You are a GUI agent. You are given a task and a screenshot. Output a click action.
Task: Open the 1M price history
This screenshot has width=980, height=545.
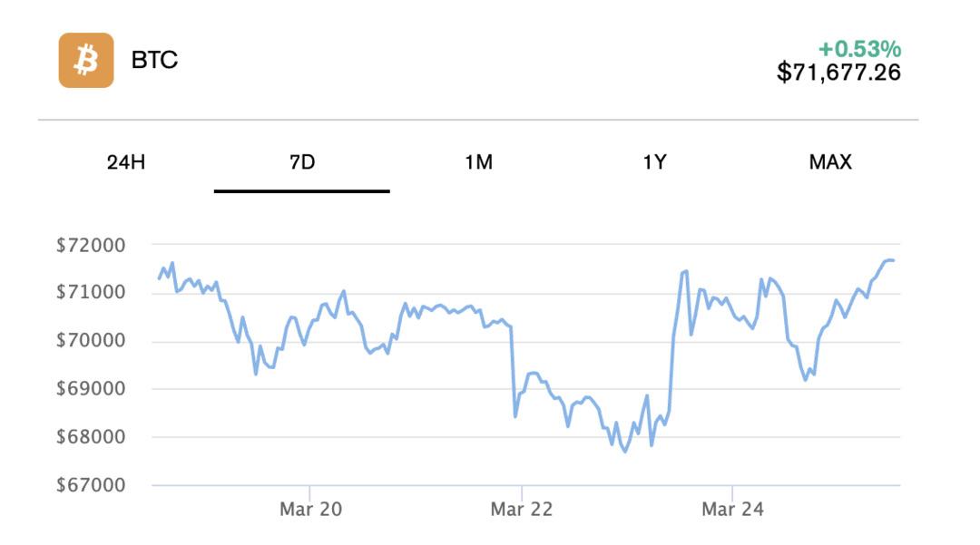click(480, 163)
